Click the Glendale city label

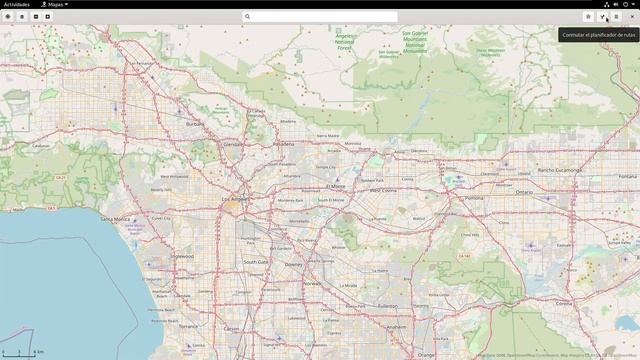pos(233,144)
